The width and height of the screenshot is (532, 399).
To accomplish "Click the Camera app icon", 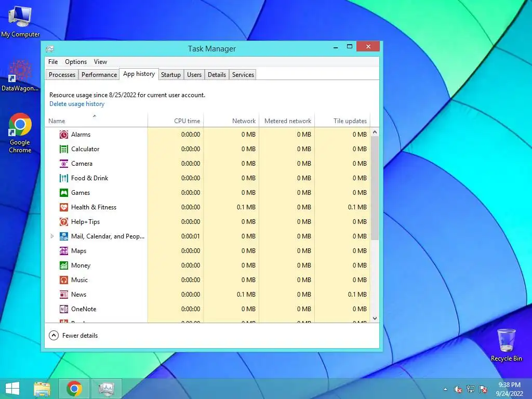I will (x=64, y=164).
